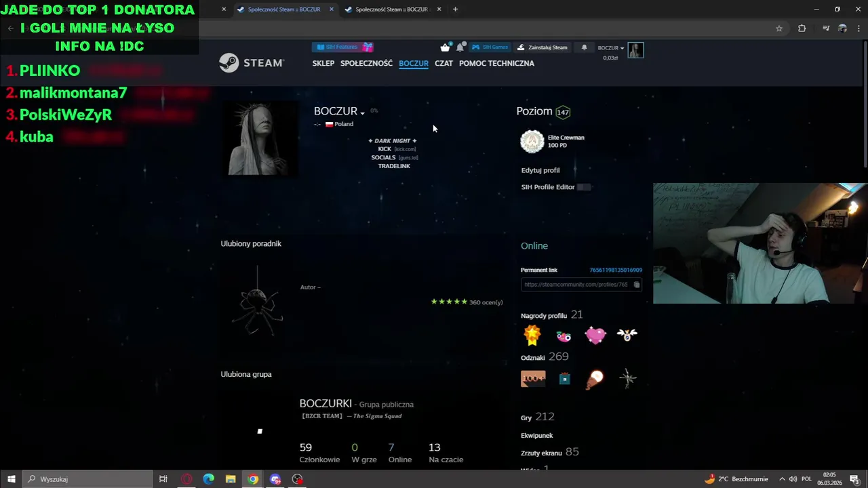Open the Windows Start menu
The height and width of the screenshot is (488, 868).
[x=11, y=479]
